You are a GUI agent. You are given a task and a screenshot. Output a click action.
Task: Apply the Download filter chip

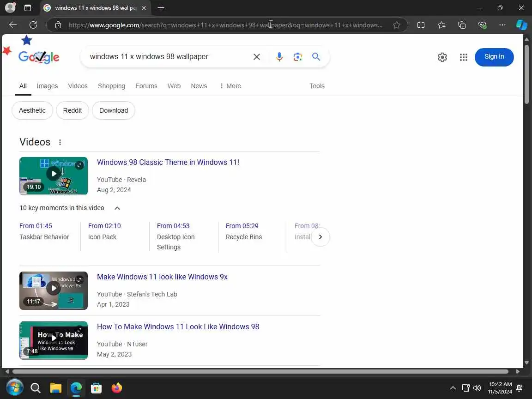113,110
